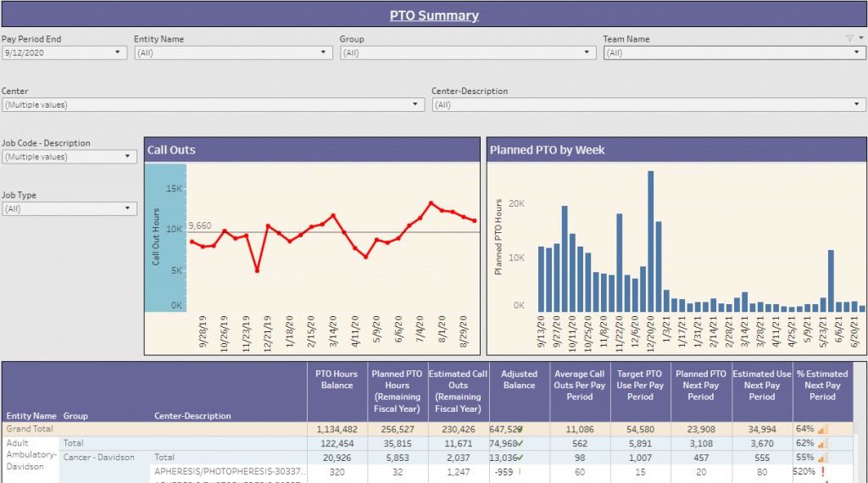868x483 pixels.
Task: Click the Team Name filter funnel icon
Action: pos(849,38)
